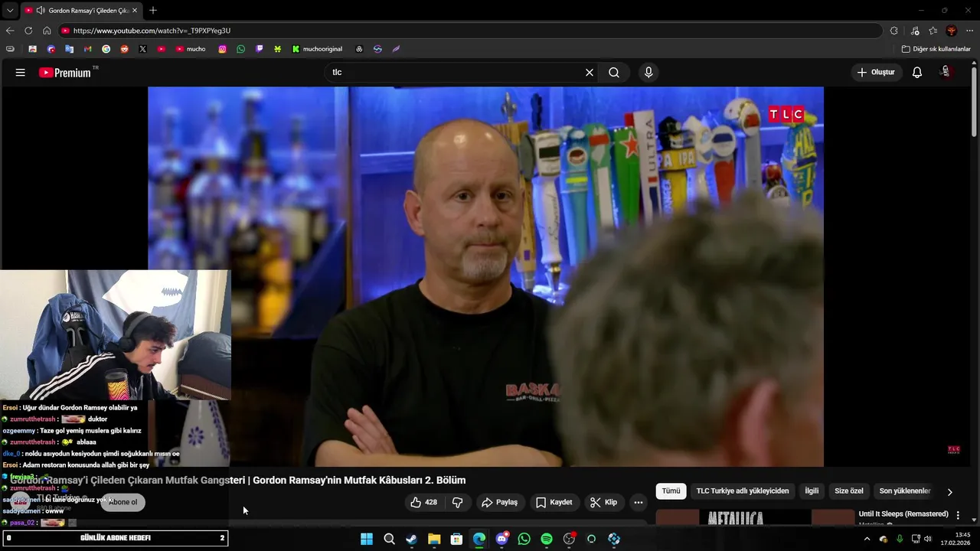Screen dimensions: 980x551
Task: Open Twitch bookmark
Action: coord(259,49)
